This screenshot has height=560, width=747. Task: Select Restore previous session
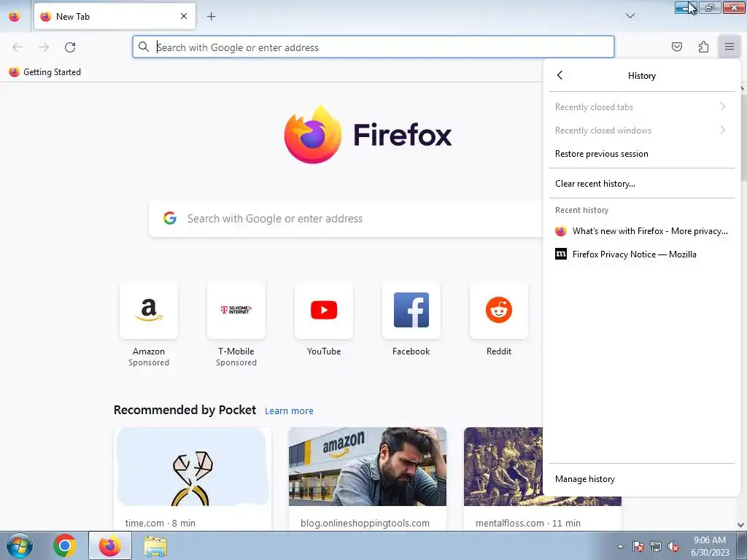point(642,154)
